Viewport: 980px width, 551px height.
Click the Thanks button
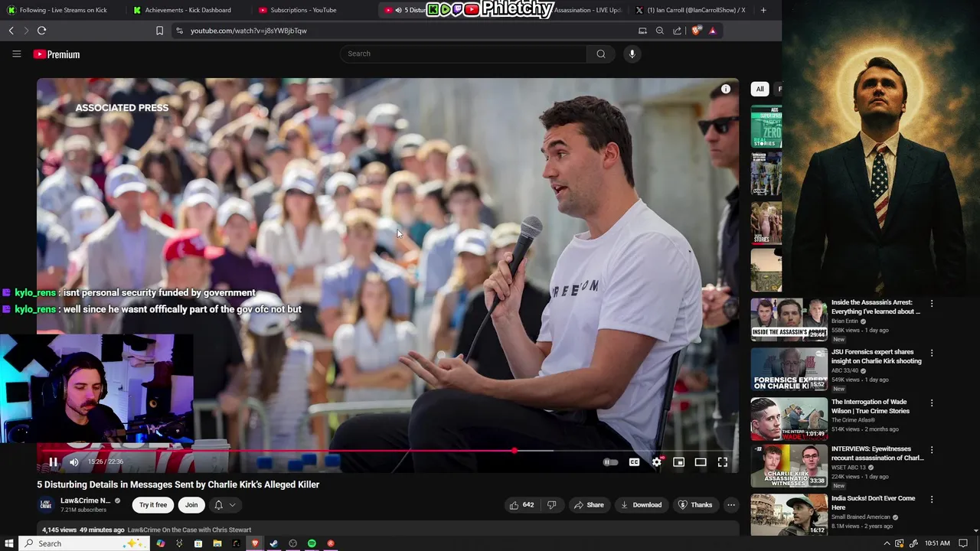pyautogui.click(x=695, y=505)
